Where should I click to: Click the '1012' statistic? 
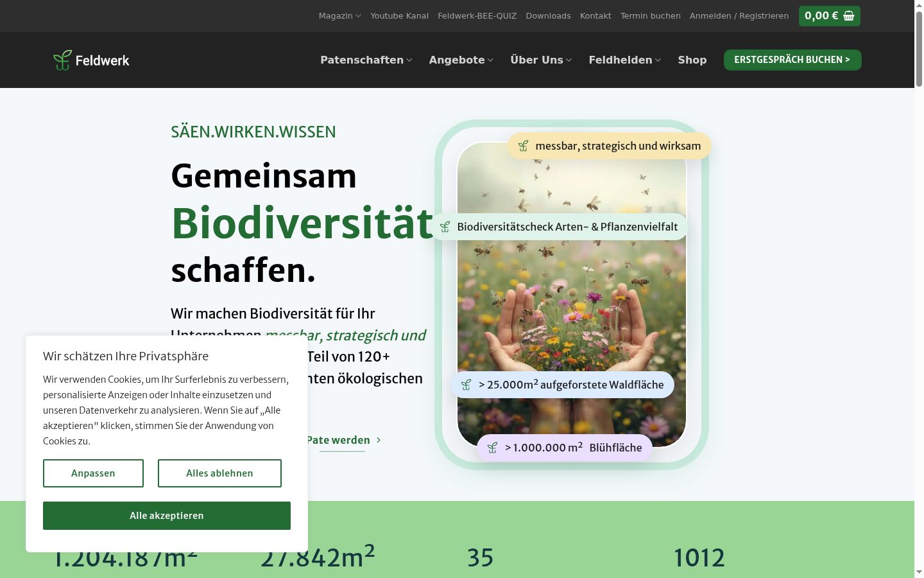699,557
